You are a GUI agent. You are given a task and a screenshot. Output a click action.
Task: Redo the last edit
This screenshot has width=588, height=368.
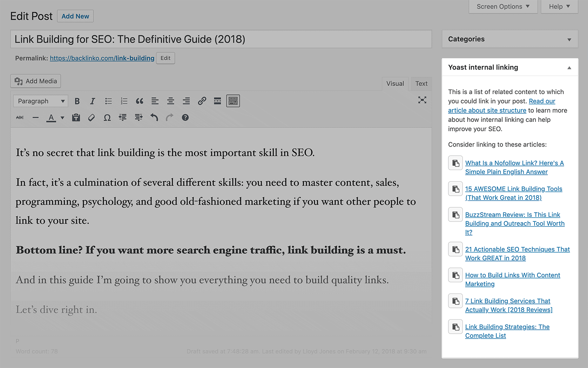tap(169, 118)
